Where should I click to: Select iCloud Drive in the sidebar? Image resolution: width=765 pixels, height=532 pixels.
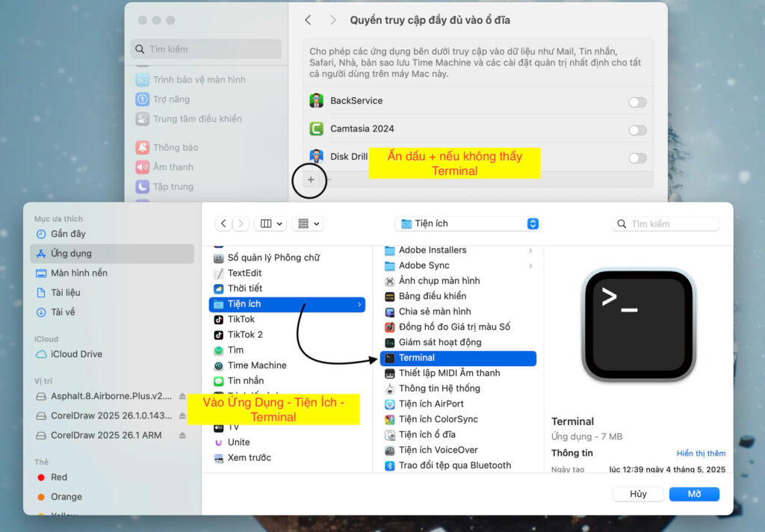[x=76, y=354]
